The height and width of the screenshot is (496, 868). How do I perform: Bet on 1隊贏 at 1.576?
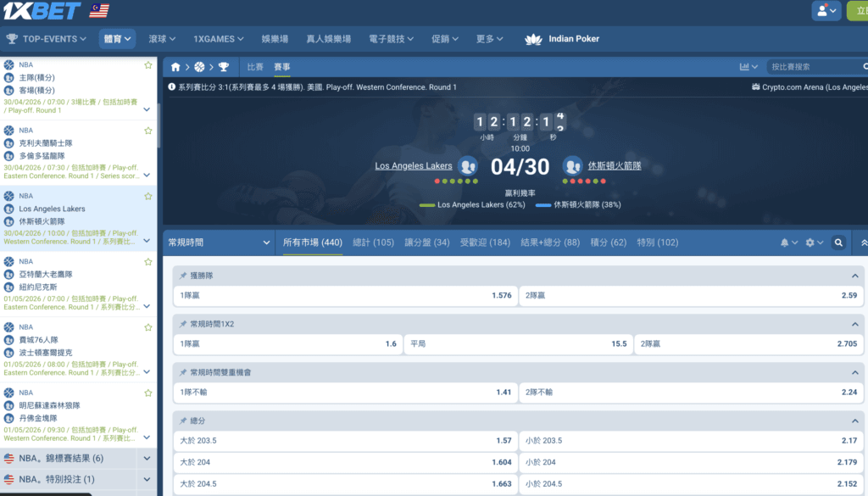[346, 296]
